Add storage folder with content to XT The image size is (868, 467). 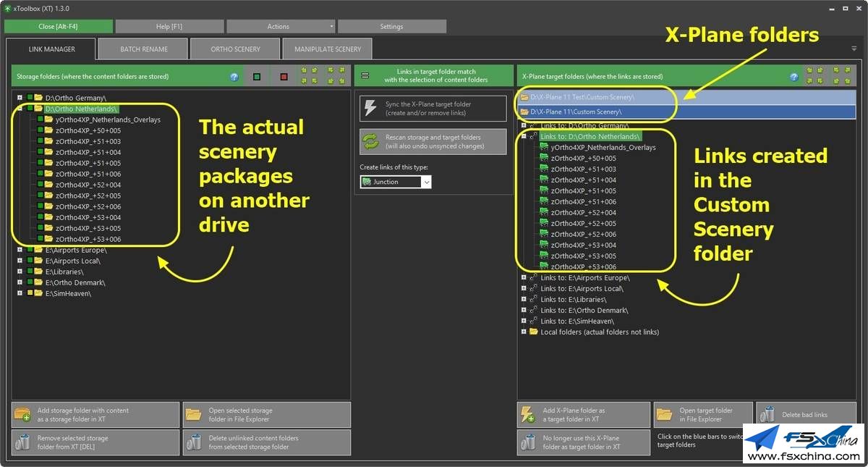click(95, 415)
